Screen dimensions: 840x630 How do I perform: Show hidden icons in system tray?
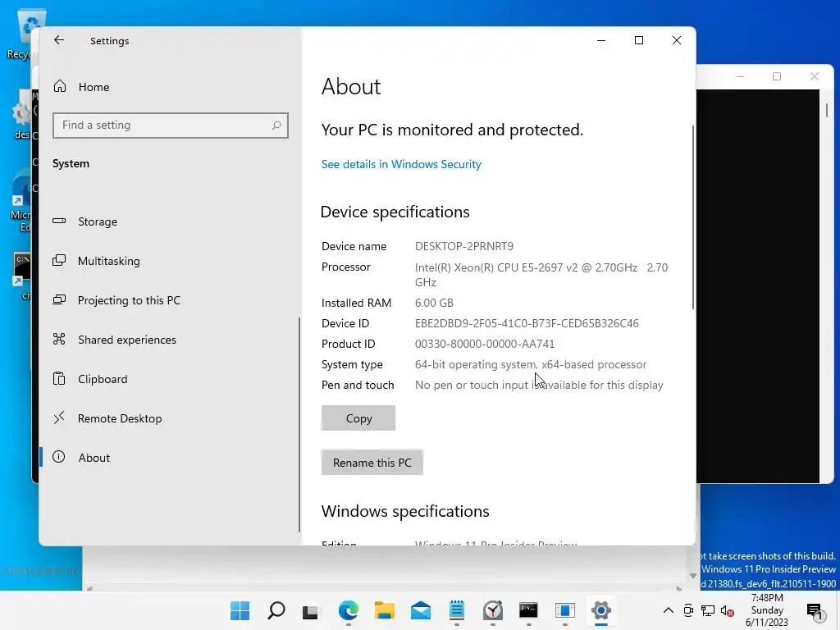(669, 610)
